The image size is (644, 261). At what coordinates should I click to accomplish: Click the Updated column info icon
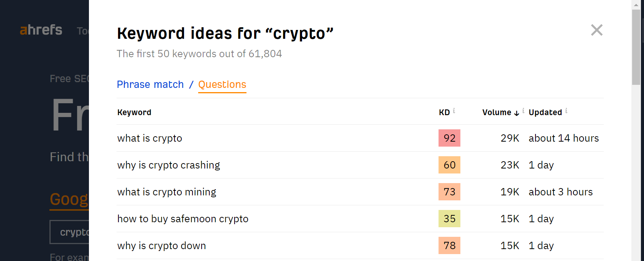pos(566,110)
